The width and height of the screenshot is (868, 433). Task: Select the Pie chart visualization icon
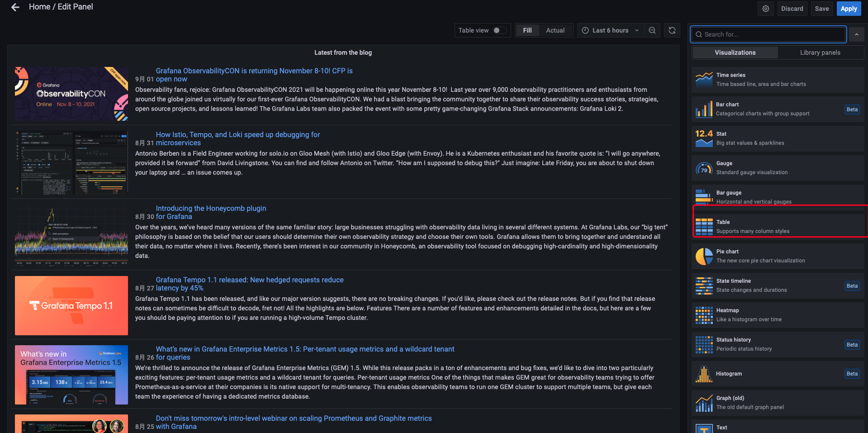point(704,256)
